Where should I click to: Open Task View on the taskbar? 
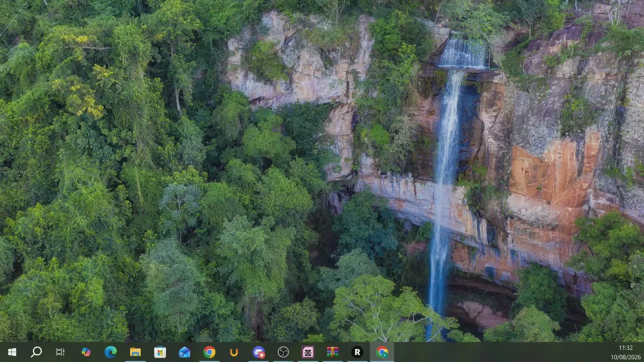point(60,352)
